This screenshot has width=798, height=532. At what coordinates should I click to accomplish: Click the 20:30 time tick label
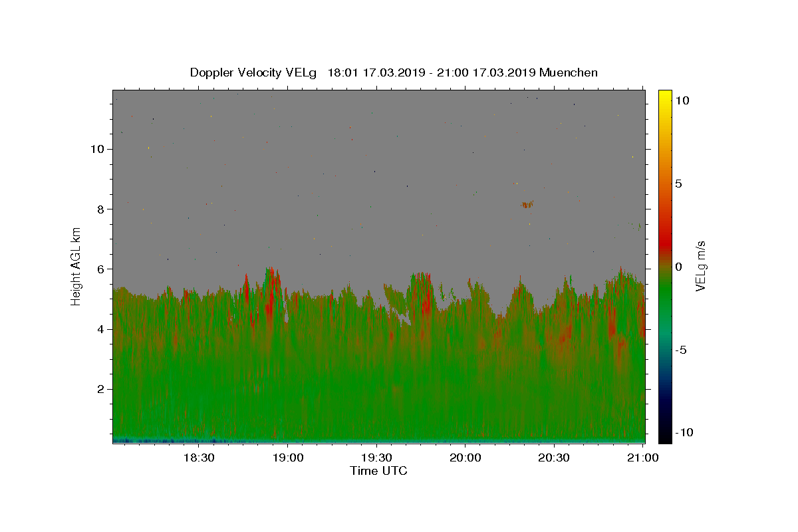coord(554,458)
